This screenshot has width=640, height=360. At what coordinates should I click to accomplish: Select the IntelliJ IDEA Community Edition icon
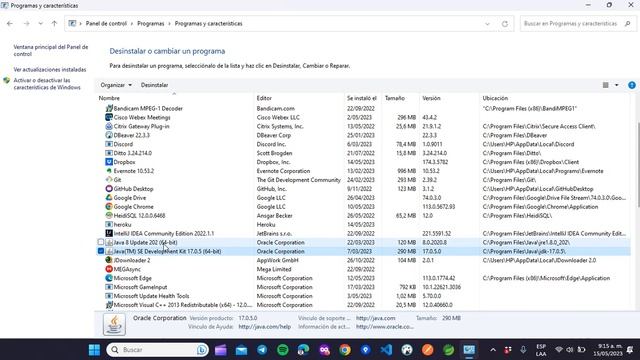[x=109, y=233]
